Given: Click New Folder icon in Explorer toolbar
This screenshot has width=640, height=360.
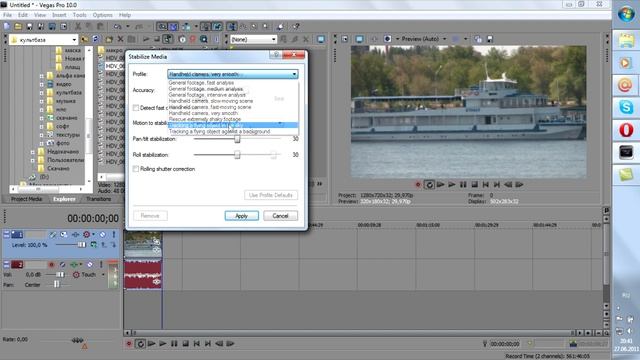Looking at the screenshot, I should tap(109, 40).
